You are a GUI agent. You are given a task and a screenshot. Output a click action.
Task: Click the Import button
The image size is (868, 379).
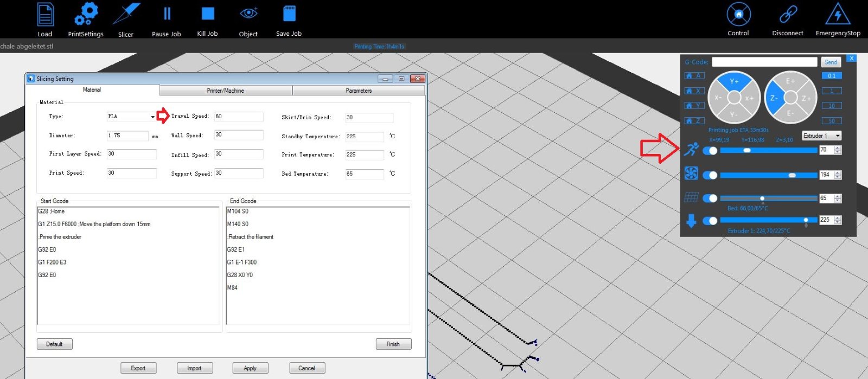click(x=194, y=368)
